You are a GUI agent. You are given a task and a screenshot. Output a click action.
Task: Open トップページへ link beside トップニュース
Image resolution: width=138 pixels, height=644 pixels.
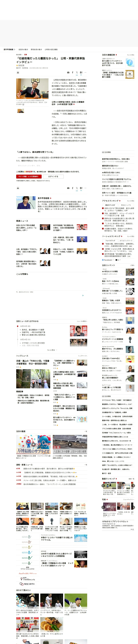[83, 356]
